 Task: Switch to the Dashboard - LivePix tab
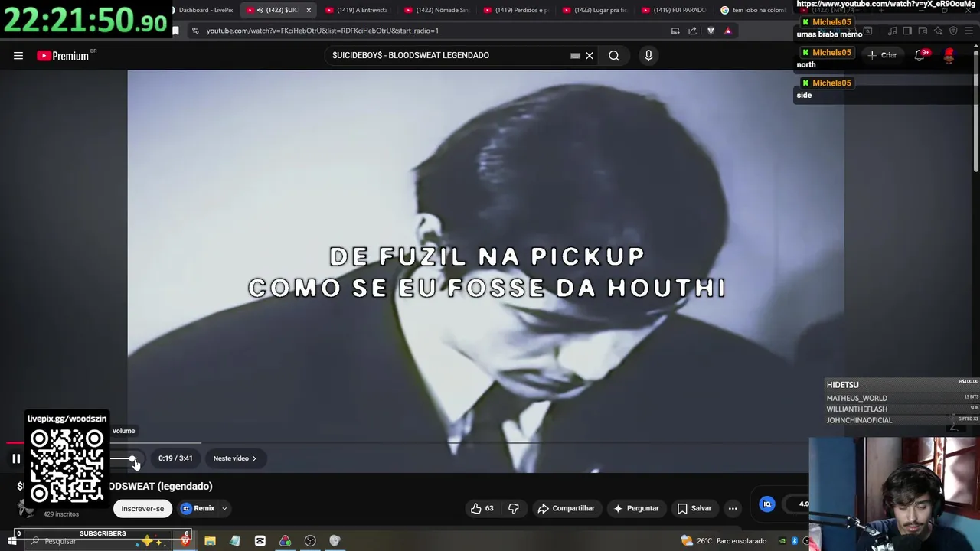point(204,10)
